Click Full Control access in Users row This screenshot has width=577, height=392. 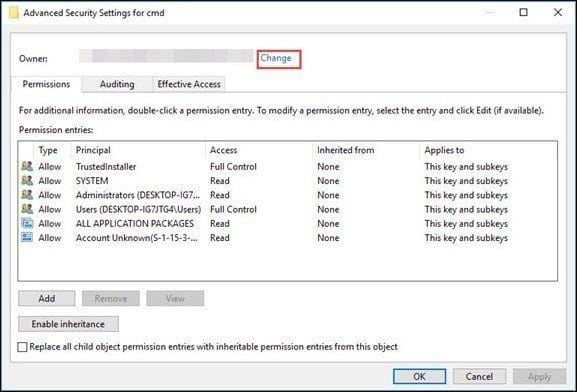pos(233,209)
